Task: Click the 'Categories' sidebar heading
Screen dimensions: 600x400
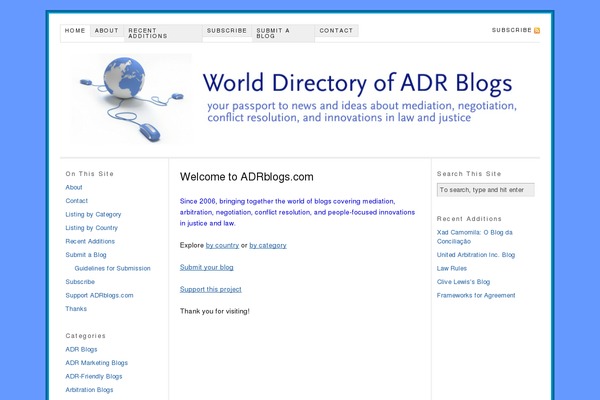Action: (x=86, y=336)
